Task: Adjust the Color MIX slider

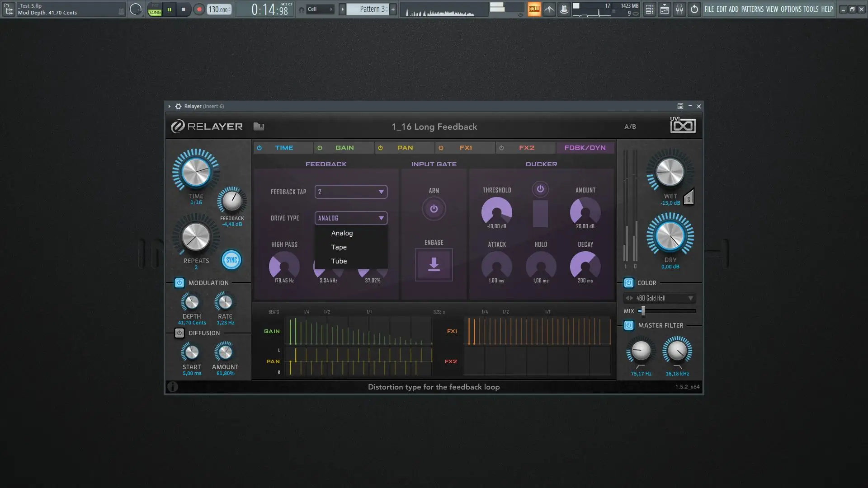Action: [x=642, y=311]
